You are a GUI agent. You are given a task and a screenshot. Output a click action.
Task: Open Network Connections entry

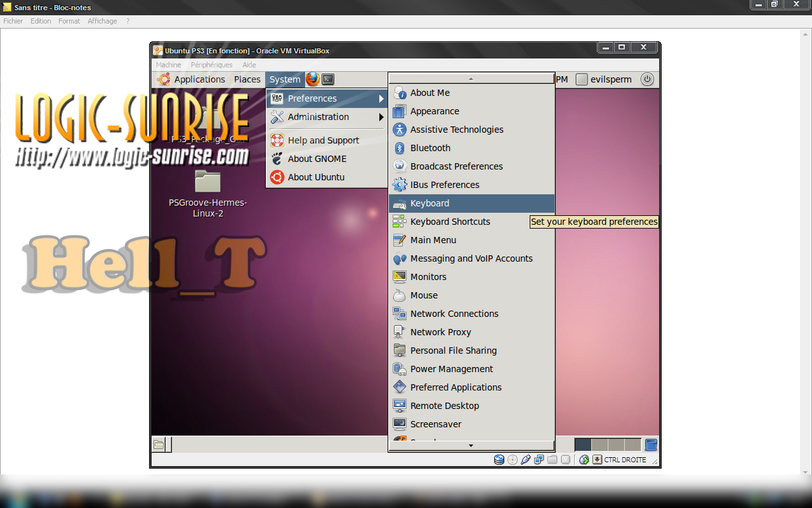[x=471, y=314]
